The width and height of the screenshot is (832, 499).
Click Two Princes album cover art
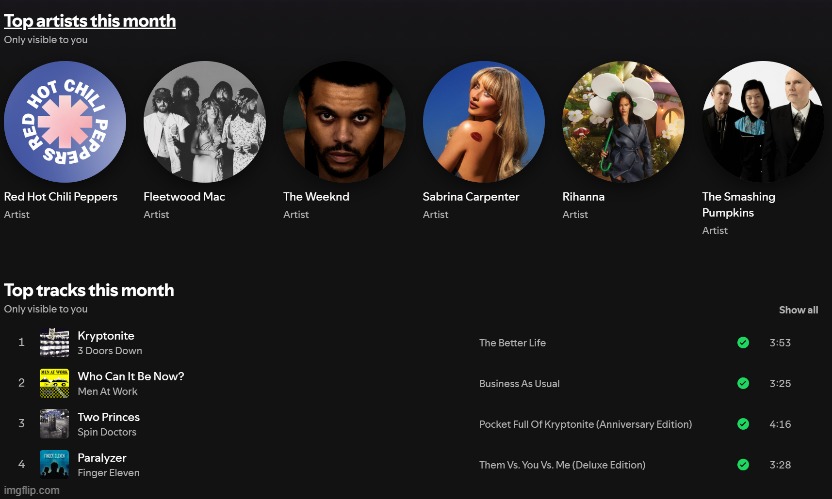(x=54, y=424)
